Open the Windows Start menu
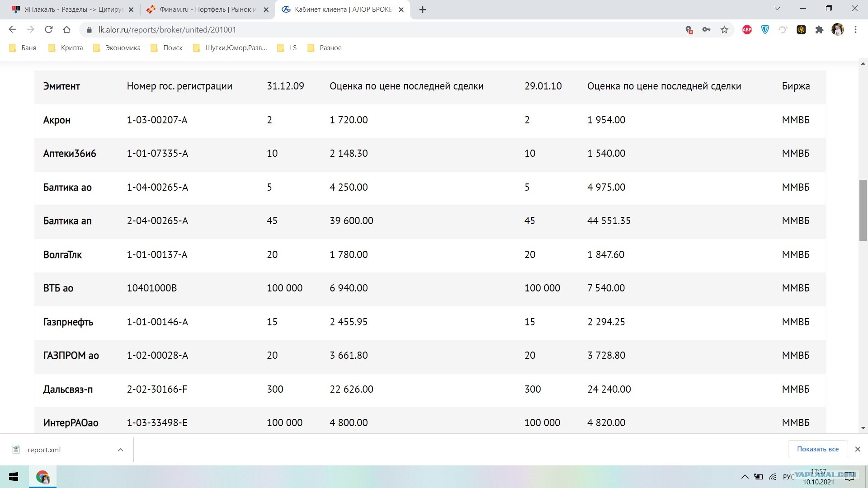Viewport: 868px width, 488px height. click(x=14, y=477)
